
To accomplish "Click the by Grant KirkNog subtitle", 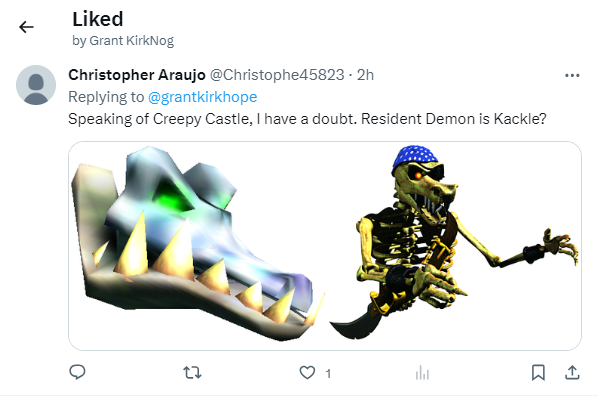I will pyautogui.click(x=123, y=41).
